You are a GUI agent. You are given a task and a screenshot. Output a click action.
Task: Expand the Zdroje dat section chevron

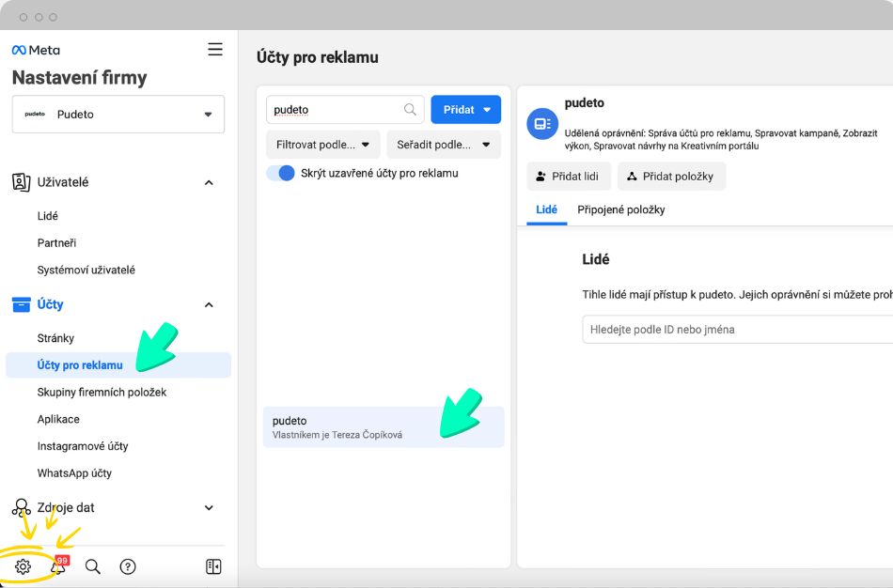point(209,508)
